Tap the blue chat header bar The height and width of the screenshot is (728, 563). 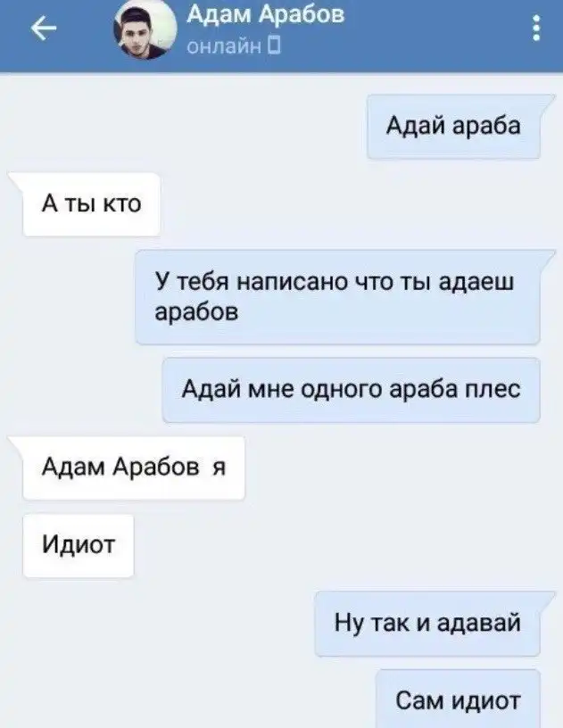click(281, 37)
